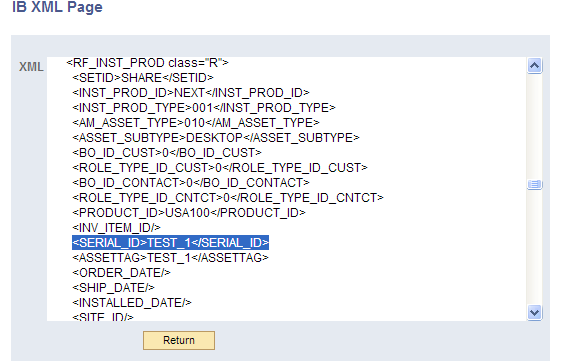Click the ASSETTAG TEST_1 line

pos(170,258)
